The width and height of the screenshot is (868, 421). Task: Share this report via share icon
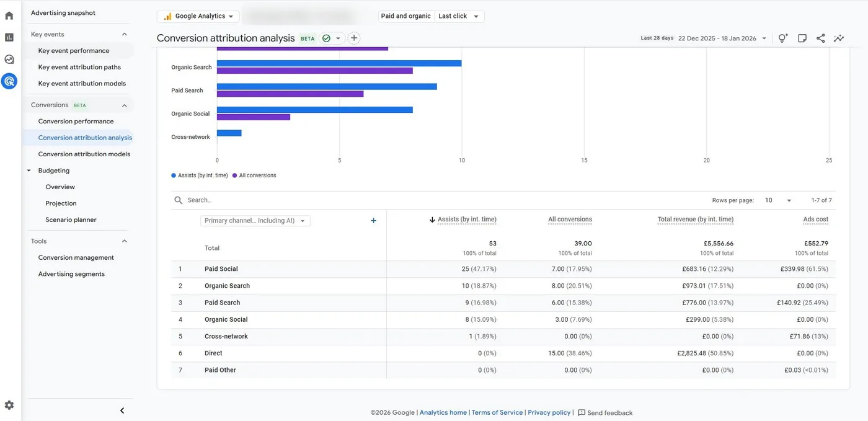pos(820,38)
